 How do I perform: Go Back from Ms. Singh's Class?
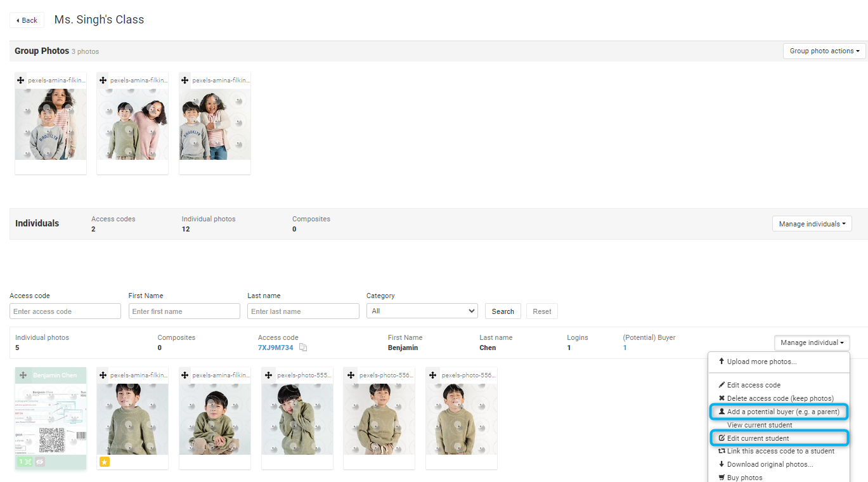pyautogui.click(x=27, y=20)
